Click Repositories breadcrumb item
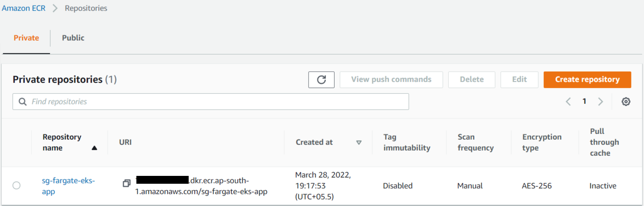Image resolution: width=644 pixels, height=206 pixels. tap(86, 8)
